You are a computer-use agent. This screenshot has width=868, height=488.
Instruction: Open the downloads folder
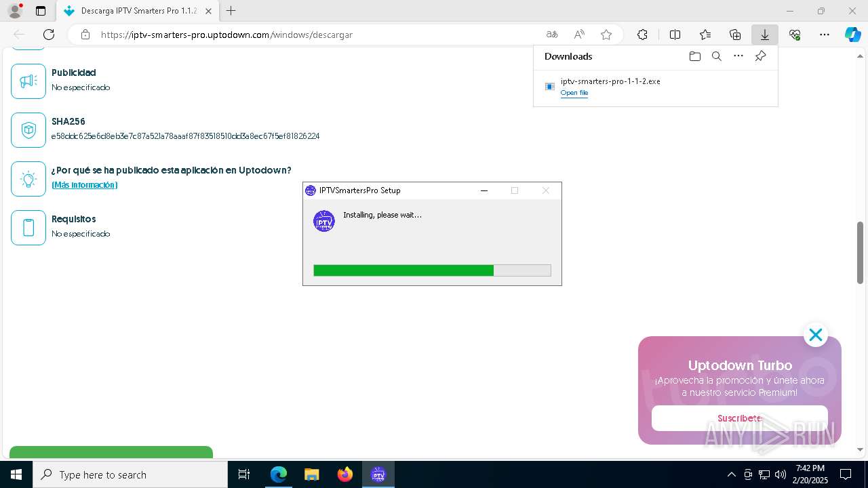click(x=694, y=56)
